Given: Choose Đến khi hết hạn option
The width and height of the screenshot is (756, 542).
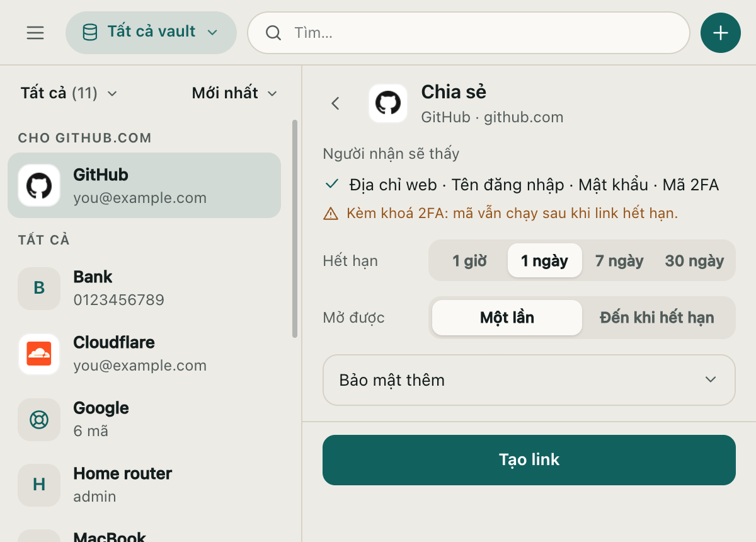Looking at the screenshot, I should coord(657,317).
